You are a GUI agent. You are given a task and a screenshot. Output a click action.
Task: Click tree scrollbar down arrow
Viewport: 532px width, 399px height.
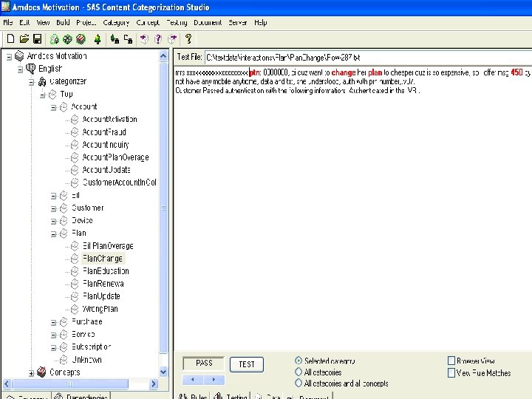[163, 372]
